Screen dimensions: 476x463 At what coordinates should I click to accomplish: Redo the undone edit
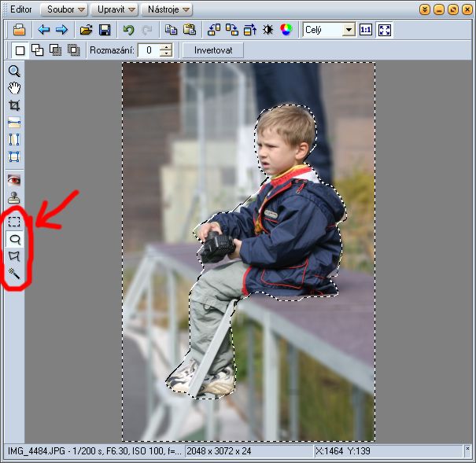pos(147,30)
